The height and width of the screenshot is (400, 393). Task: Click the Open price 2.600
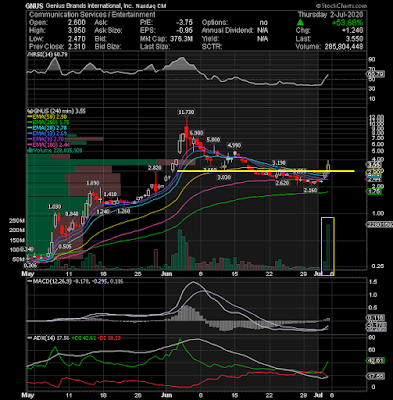(76, 22)
